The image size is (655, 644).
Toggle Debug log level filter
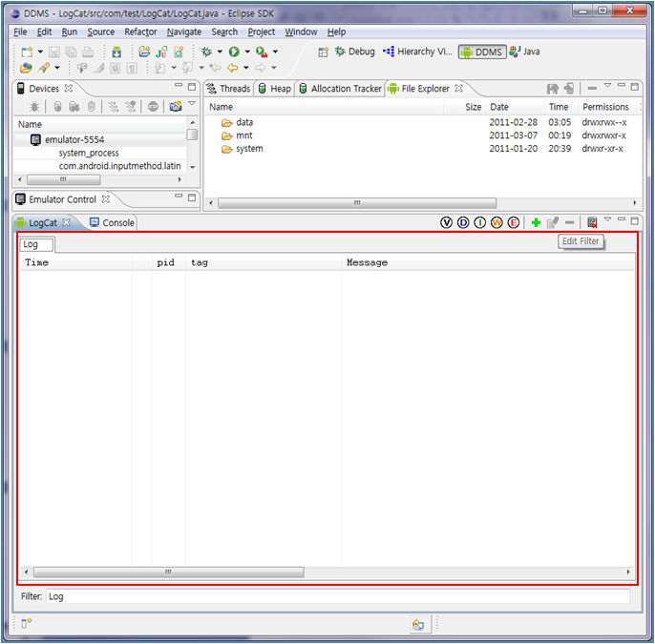463,223
